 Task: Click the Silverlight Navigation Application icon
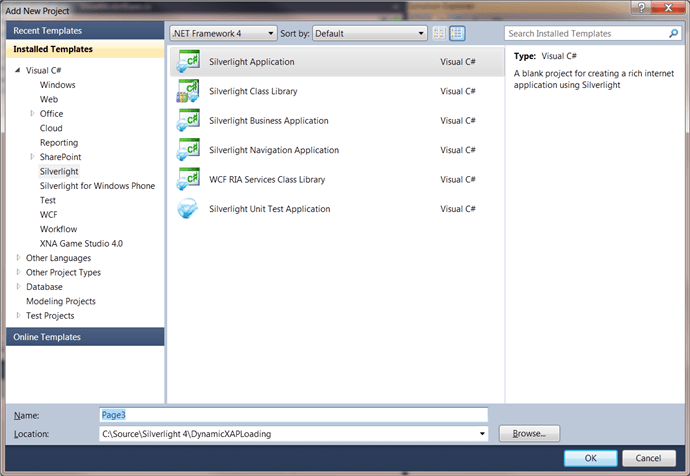[x=188, y=150]
